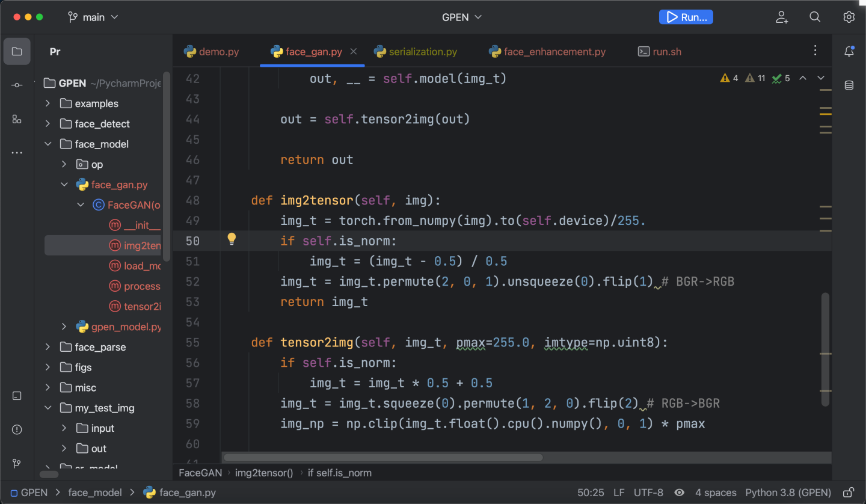Click the Run button
866x504 pixels.
686,16
